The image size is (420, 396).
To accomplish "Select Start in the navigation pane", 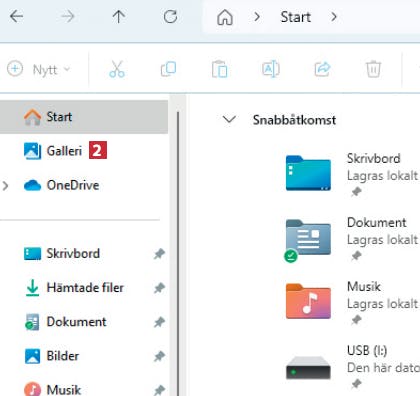I will tap(84, 117).
